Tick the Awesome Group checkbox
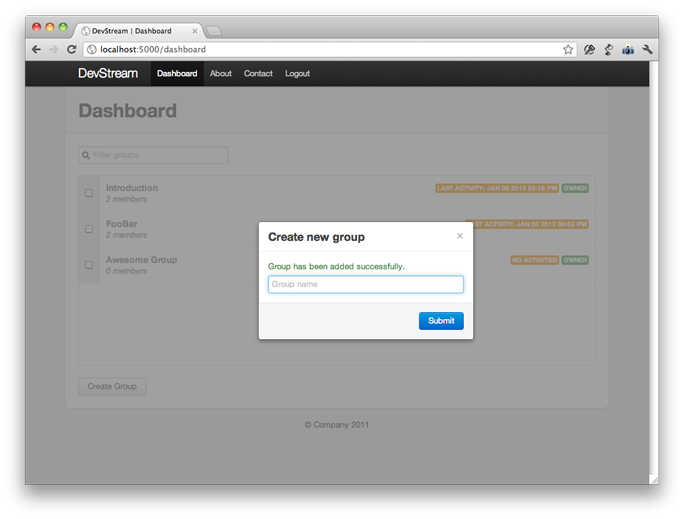Viewport: 684px width, 519px height. 89,265
